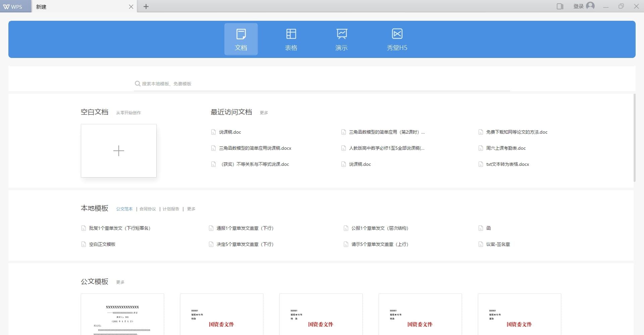
Task: Open 免费下载知网等论文的方法.doc
Action: [517, 132]
